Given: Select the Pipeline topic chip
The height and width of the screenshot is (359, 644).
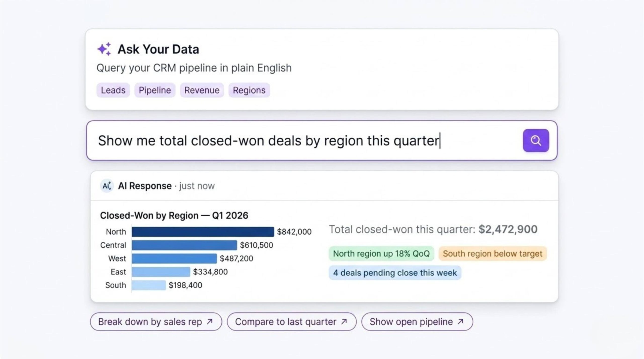Looking at the screenshot, I should [x=155, y=90].
